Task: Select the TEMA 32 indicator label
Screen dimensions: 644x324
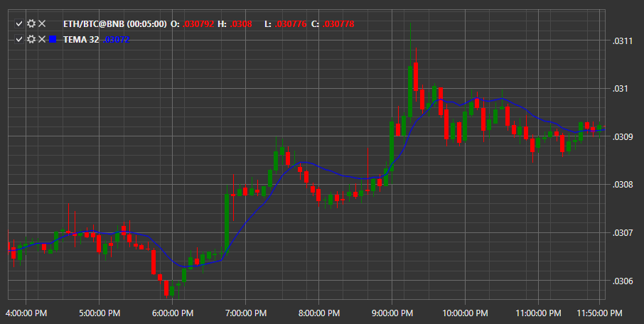Action: pyautogui.click(x=81, y=39)
